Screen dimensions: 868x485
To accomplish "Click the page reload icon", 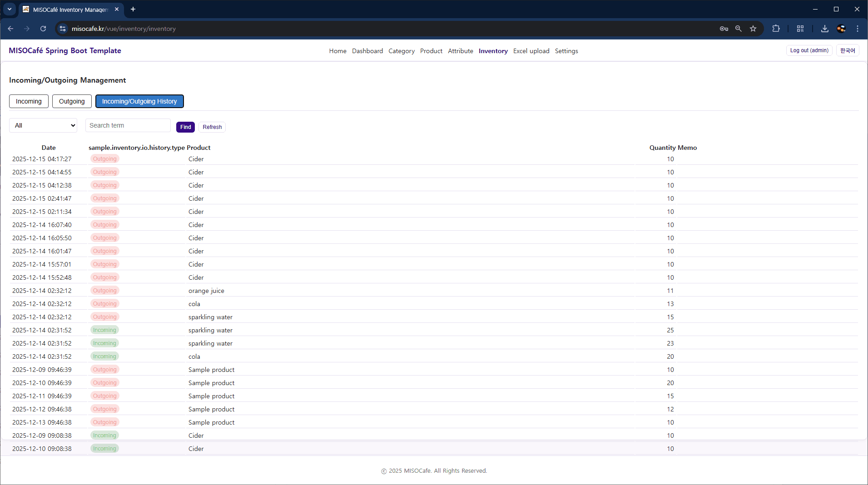I will [43, 28].
